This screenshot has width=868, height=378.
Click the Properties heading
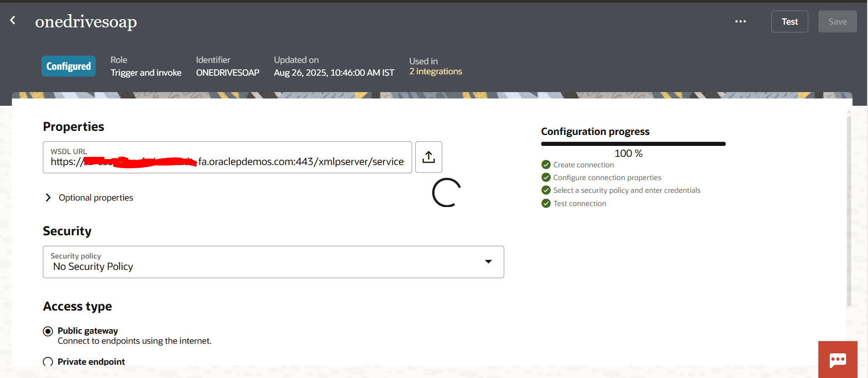click(x=73, y=127)
